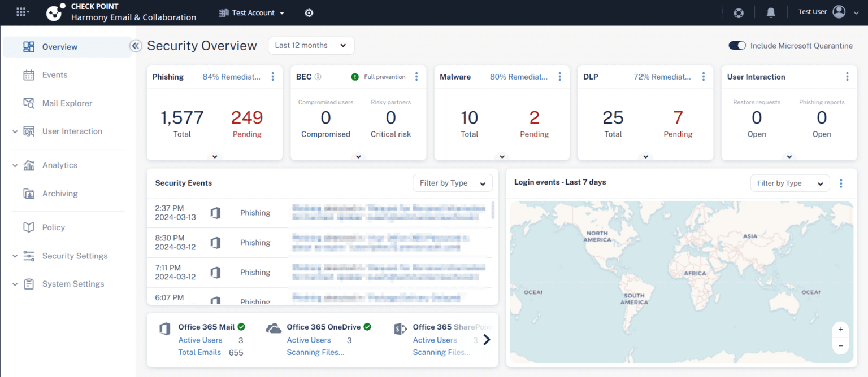This screenshot has width=868, height=377.
Task: Collapse the sidebar with double-chevron icon
Action: [x=136, y=46]
